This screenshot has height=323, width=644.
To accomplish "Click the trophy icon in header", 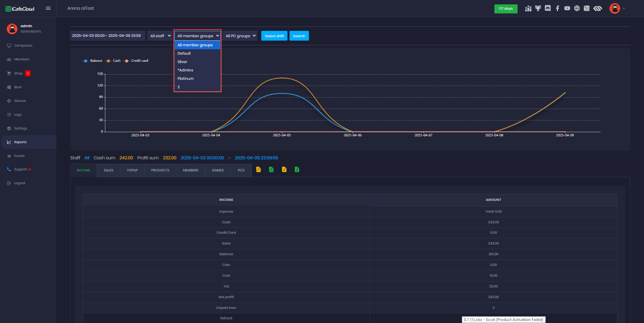I will pyautogui.click(x=538, y=8).
